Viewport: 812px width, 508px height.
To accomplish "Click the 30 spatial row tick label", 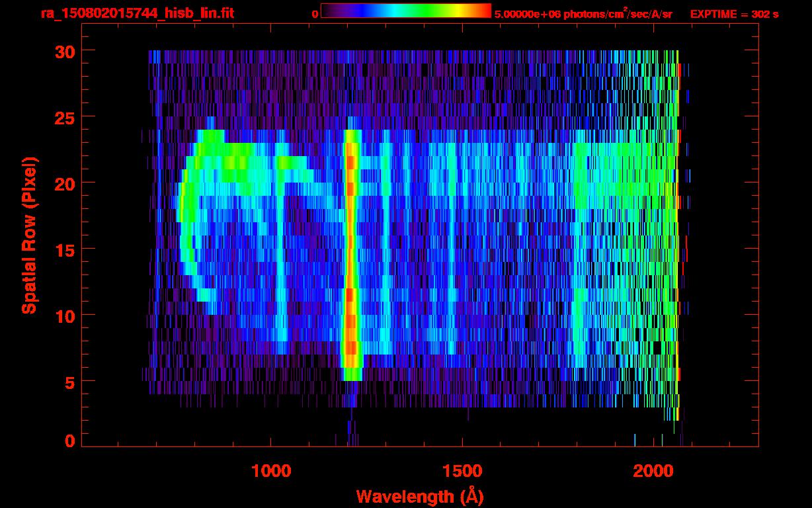I will coord(65,51).
